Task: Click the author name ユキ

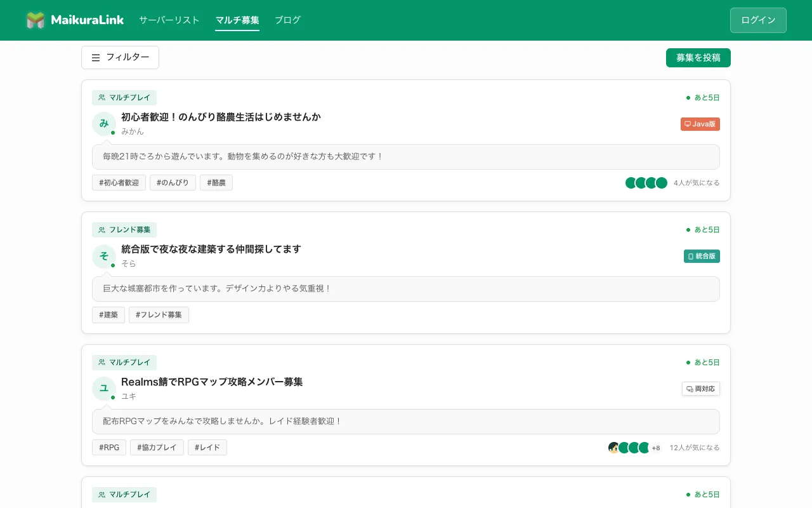Action: [x=129, y=396]
